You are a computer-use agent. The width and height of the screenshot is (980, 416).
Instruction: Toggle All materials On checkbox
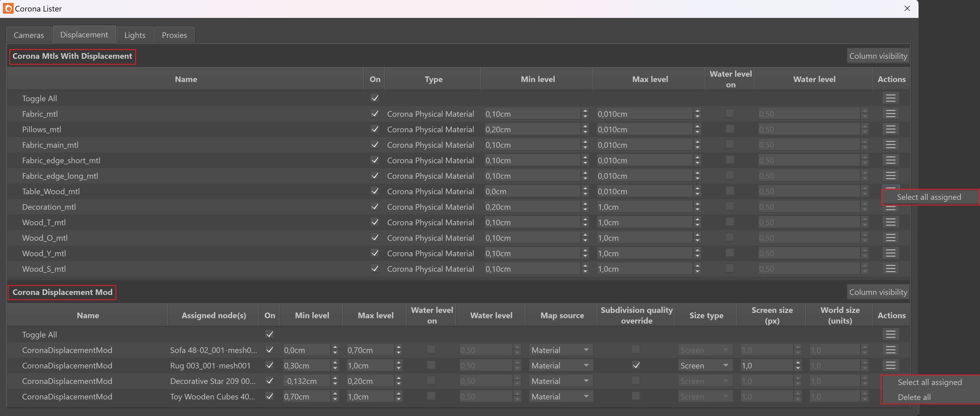(x=375, y=98)
